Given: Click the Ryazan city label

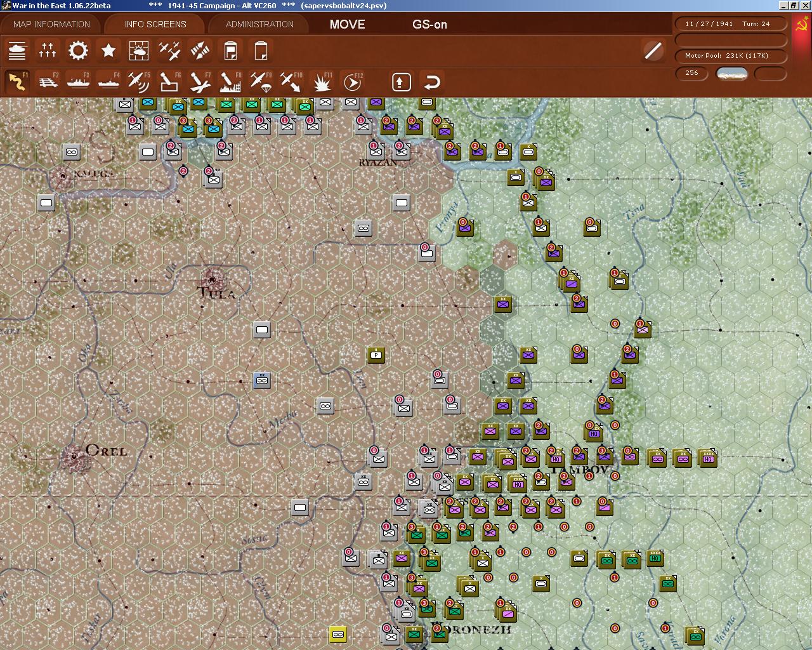Looking at the screenshot, I should (377, 162).
